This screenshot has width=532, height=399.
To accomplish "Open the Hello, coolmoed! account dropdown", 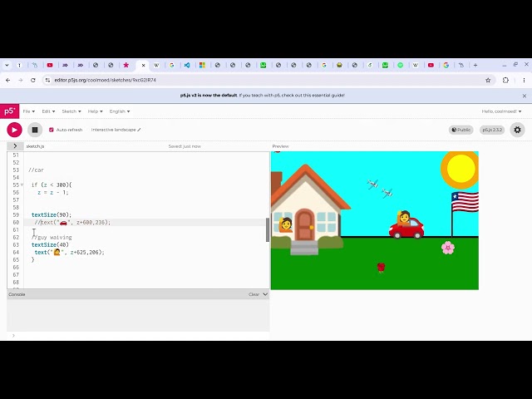I will [x=501, y=111].
